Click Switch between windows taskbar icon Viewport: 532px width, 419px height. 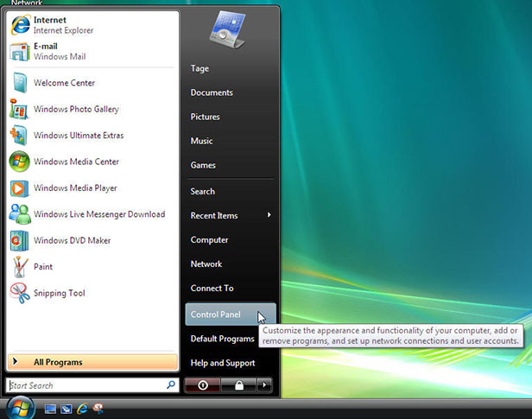(x=66, y=409)
